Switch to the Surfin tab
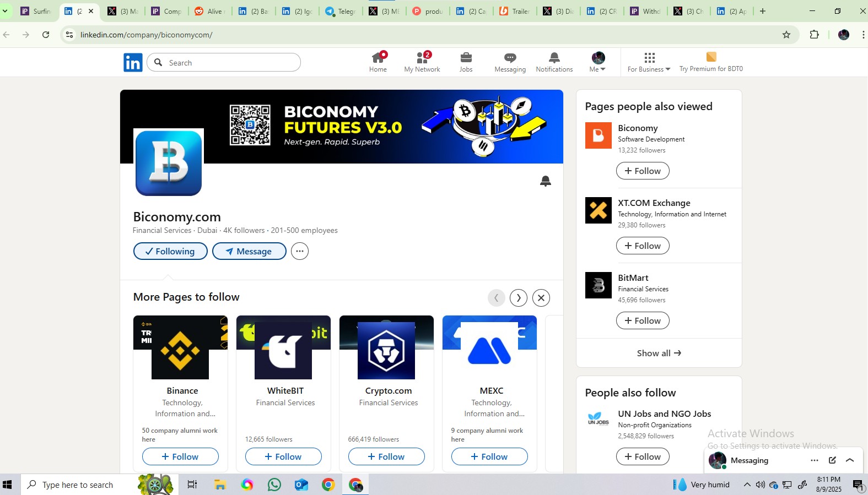 pyautogui.click(x=36, y=11)
